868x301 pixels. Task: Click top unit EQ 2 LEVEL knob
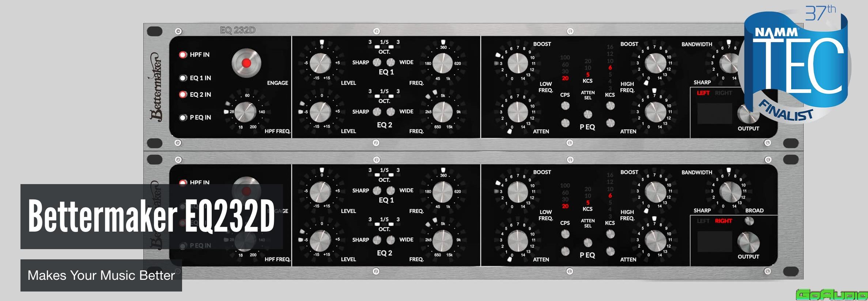(x=320, y=112)
